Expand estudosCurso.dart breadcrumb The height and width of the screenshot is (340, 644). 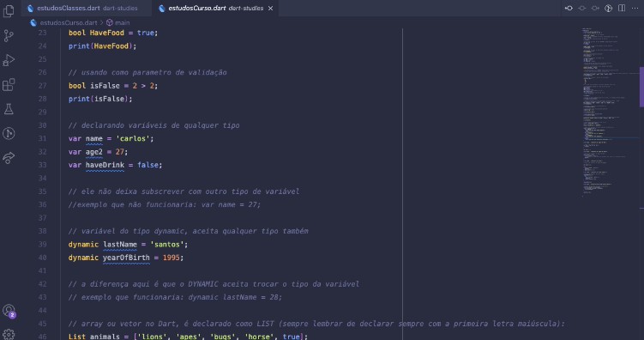pyautogui.click(x=69, y=22)
